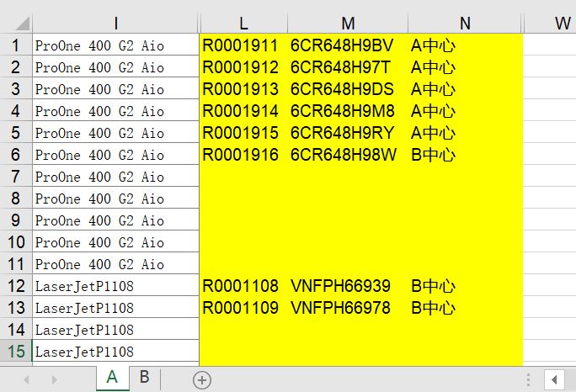Select row 1 header
Image resolution: width=576 pixels, height=392 pixels.
16,45
